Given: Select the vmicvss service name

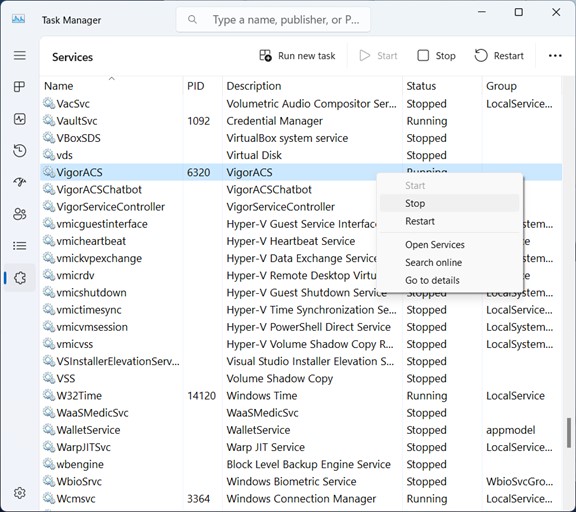Looking at the screenshot, I should 75,344.
